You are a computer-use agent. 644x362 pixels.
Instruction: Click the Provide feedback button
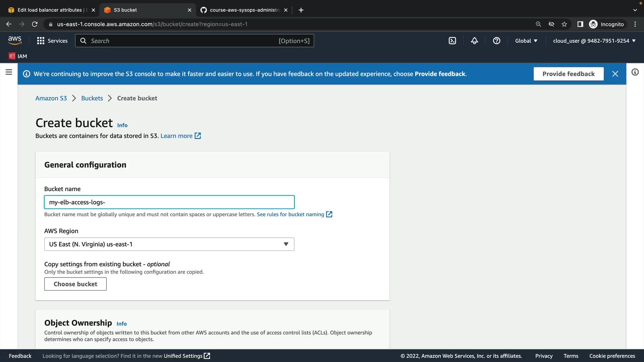coord(568,74)
